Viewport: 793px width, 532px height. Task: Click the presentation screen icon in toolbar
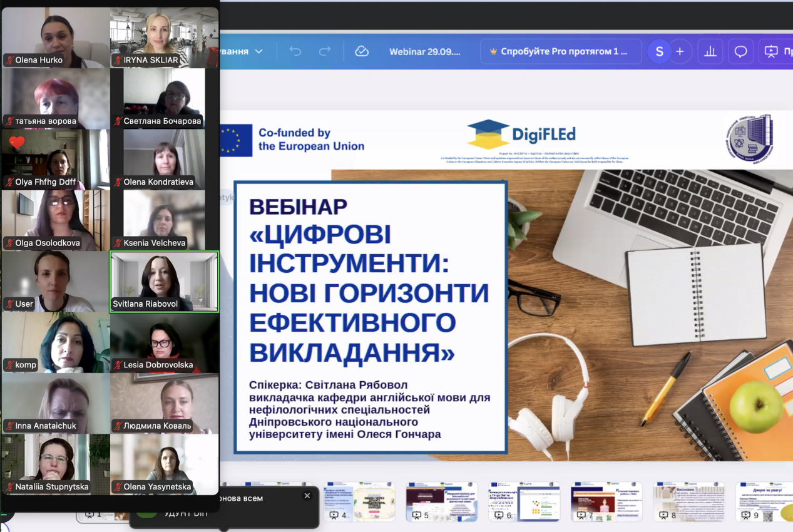point(771,51)
